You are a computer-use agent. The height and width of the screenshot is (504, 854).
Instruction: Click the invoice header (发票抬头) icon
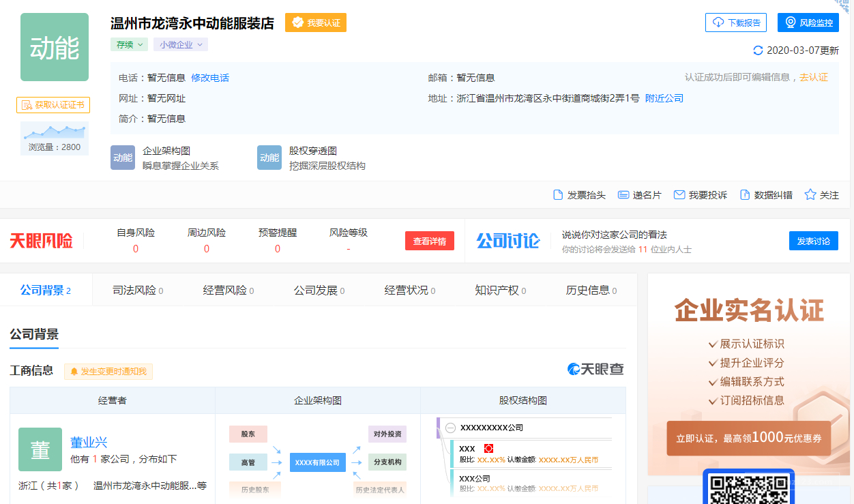point(558,195)
